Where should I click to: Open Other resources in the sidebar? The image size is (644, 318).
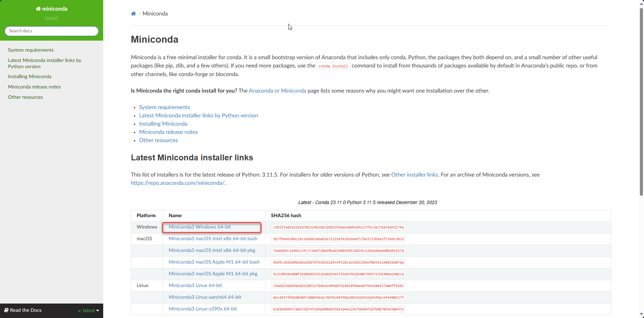25,97
